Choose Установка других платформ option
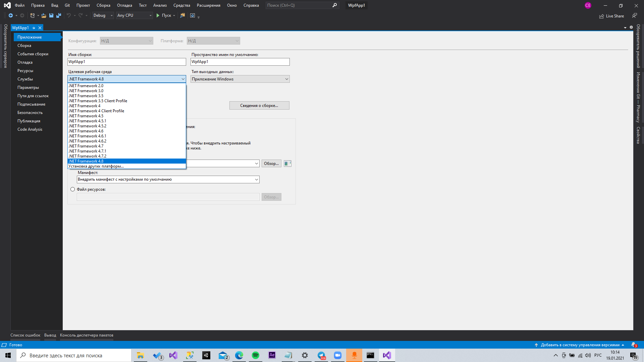The height and width of the screenshot is (362, 644). coord(126,166)
